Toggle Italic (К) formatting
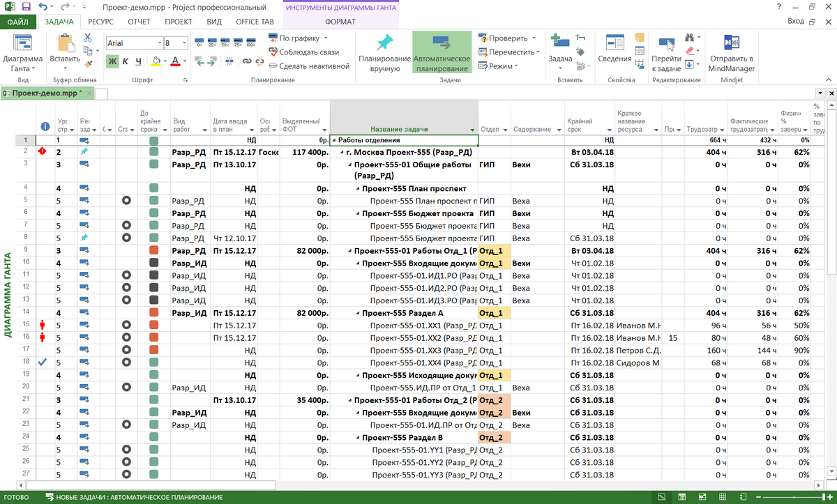The image size is (837, 504). (126, 61)
